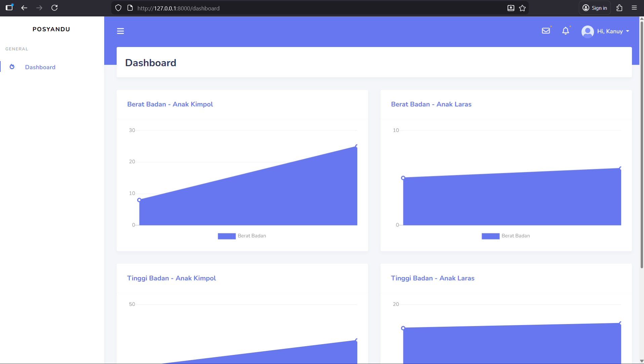Click the install/download icon in address bar
This screenshot has width=644, height=364.
(511, 8)
